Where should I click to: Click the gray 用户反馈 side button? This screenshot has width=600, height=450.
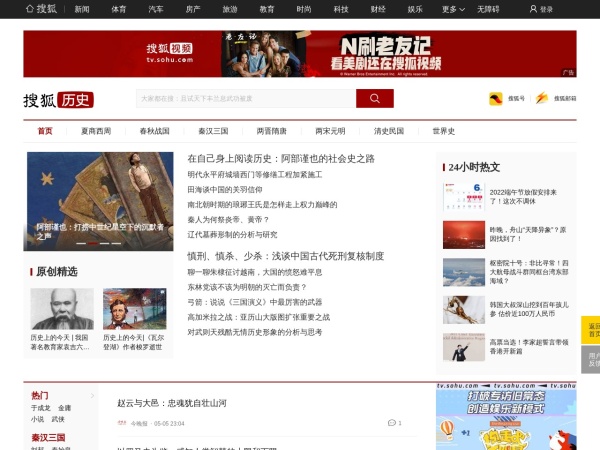pyautogui.click(x=591, y=359)
